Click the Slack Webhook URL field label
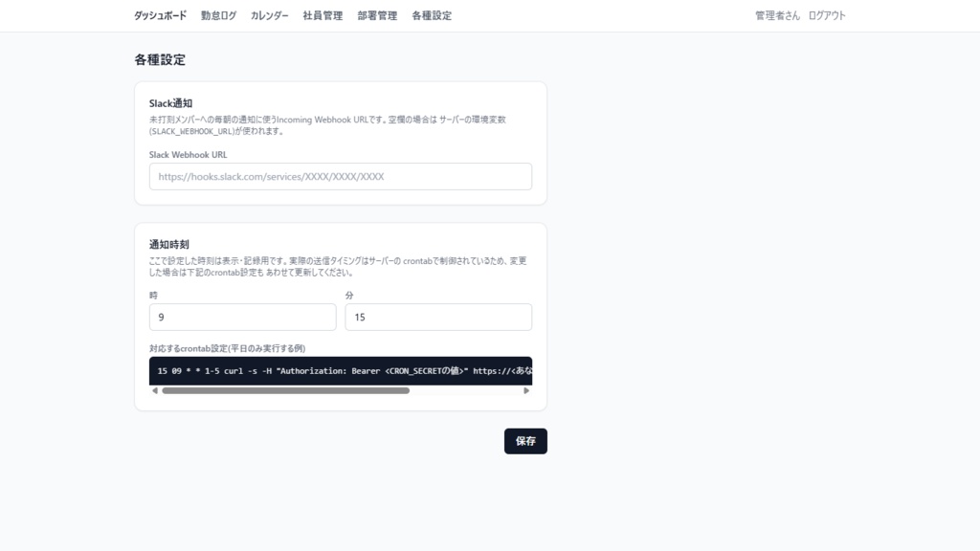 [189, 154]
